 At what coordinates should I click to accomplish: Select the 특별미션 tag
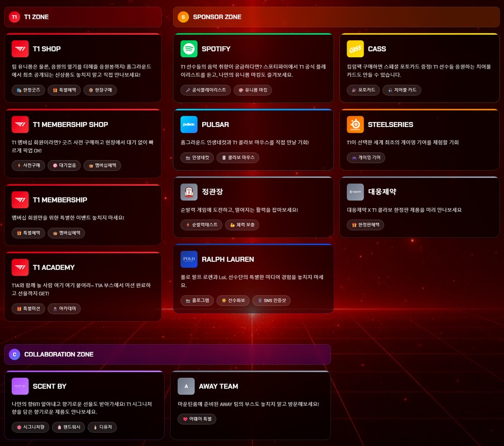[x=29, y=308]
